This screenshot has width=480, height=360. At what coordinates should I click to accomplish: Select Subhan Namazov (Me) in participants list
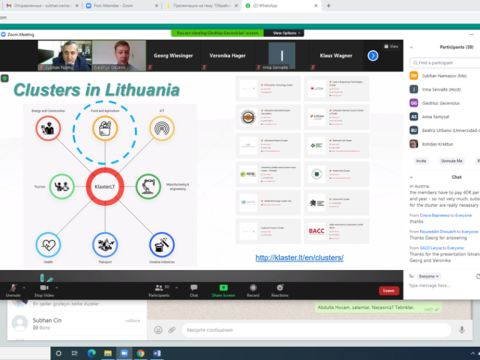[x=445, y=76]
